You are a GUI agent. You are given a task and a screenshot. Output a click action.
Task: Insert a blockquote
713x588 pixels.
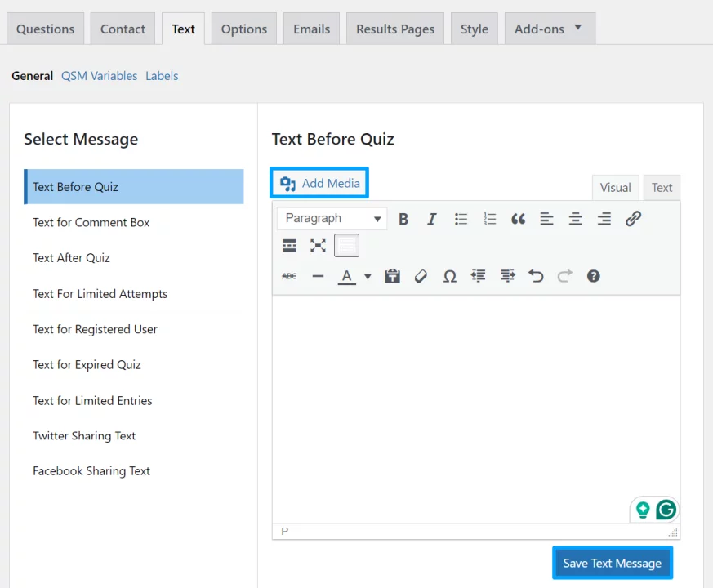point(518,218)
